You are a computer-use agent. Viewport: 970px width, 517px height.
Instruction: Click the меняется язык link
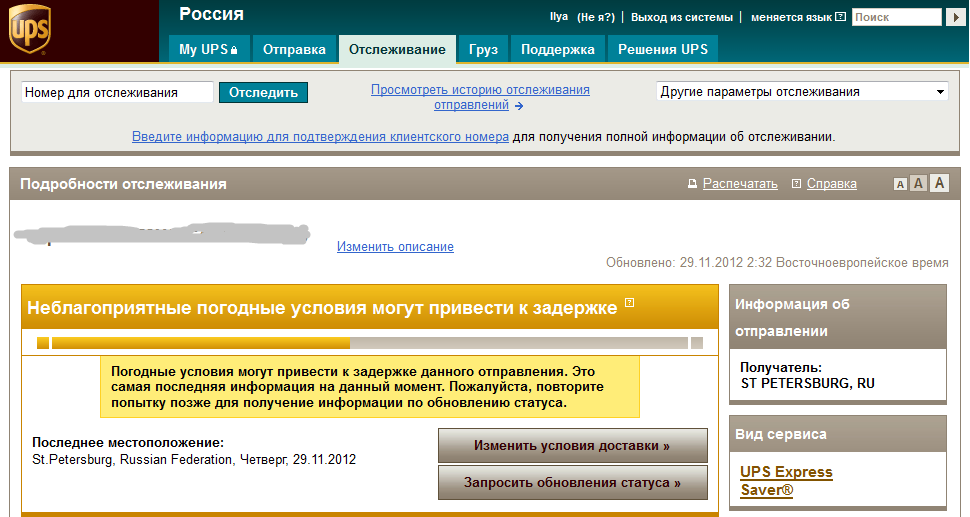tap(791, 17)
